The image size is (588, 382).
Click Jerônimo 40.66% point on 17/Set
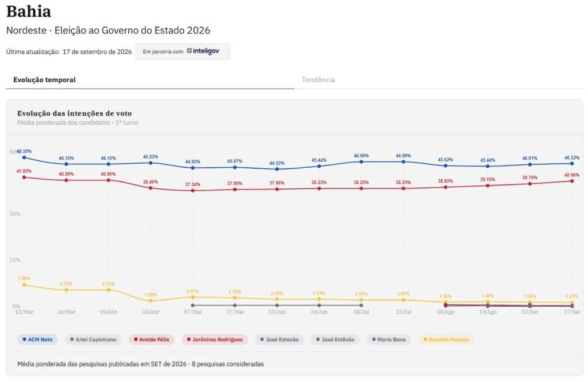tap(572, 181)
